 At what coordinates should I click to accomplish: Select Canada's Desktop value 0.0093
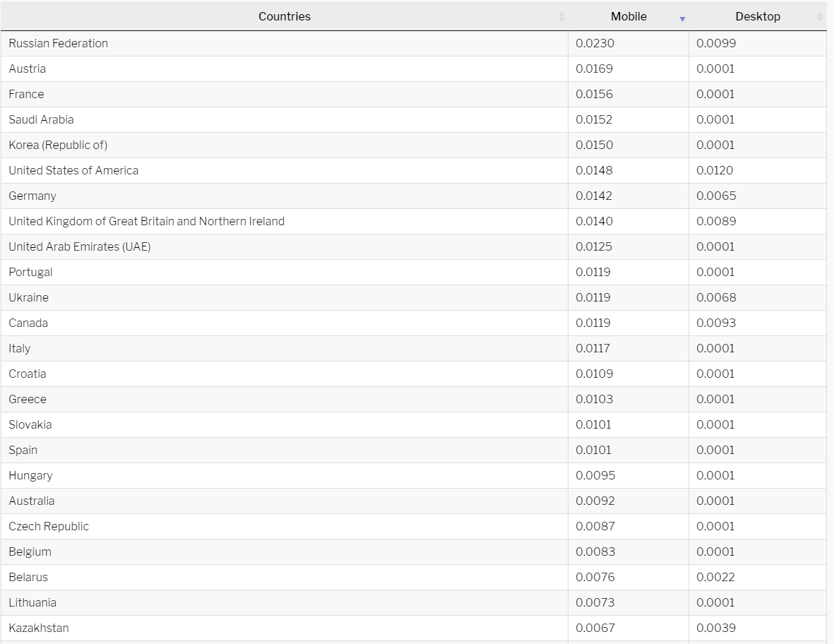pyautogui.click(x=716, y=323)
